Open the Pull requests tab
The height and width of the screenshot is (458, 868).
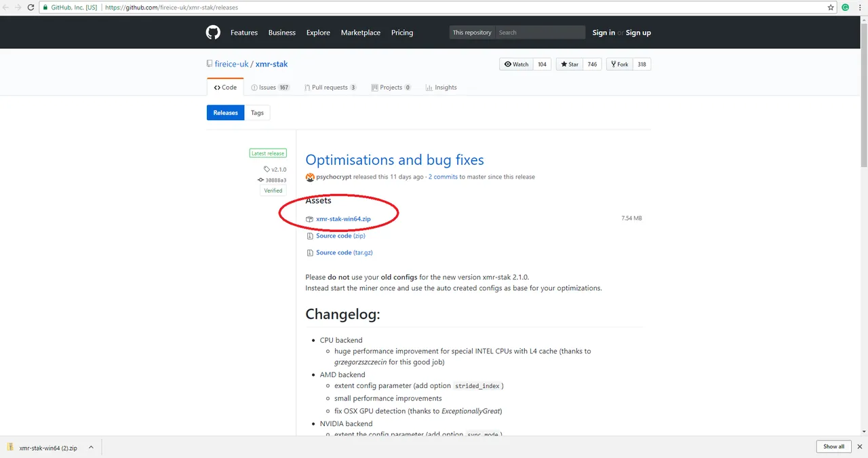click(x=330, y=88)
